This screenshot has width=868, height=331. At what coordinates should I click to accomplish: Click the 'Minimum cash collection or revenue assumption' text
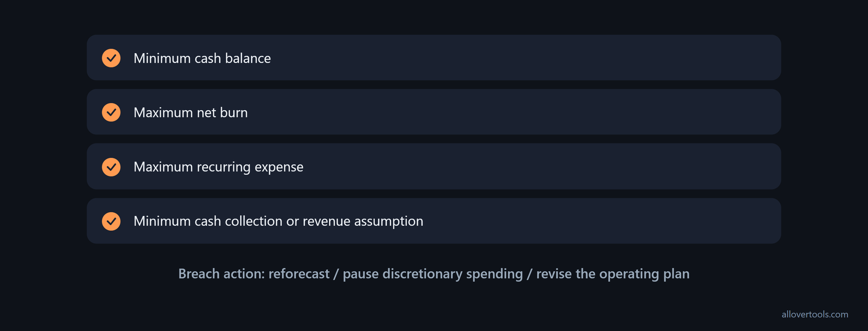(278, 221)
